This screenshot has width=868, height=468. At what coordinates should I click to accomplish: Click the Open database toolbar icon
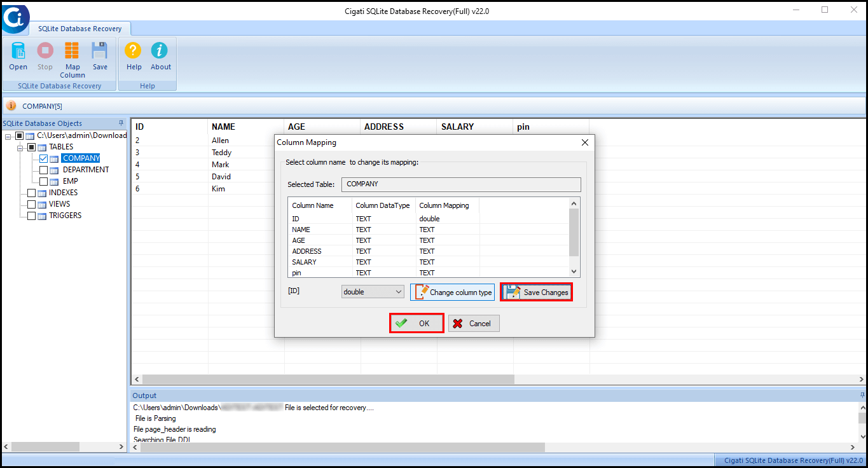[x=18, y=51]
